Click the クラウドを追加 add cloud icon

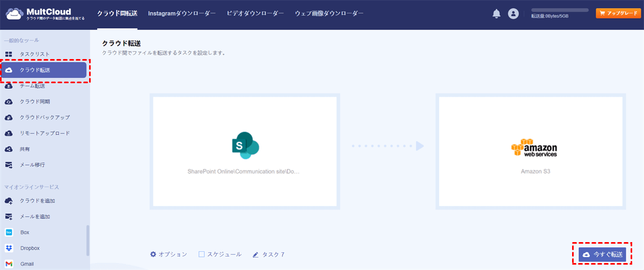(9, 201)
